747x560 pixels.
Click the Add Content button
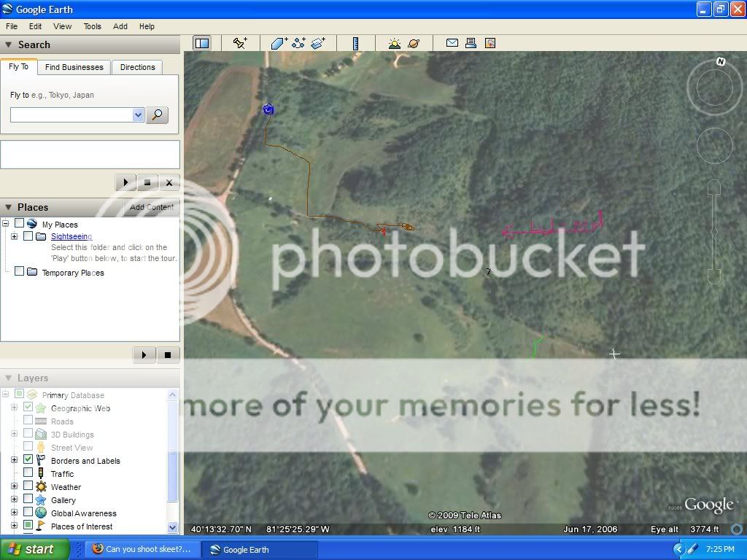pos(152,207)
